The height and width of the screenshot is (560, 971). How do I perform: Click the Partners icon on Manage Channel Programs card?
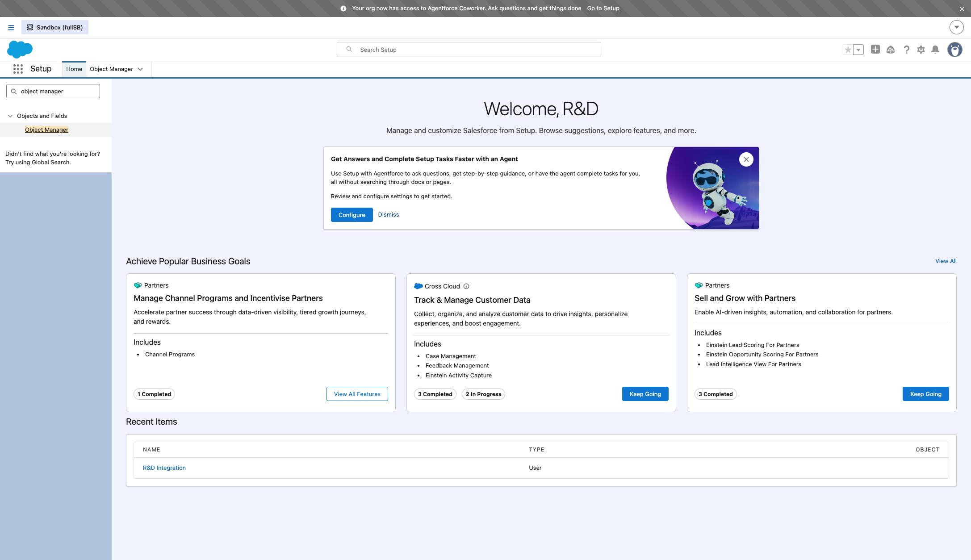point(138,285)
